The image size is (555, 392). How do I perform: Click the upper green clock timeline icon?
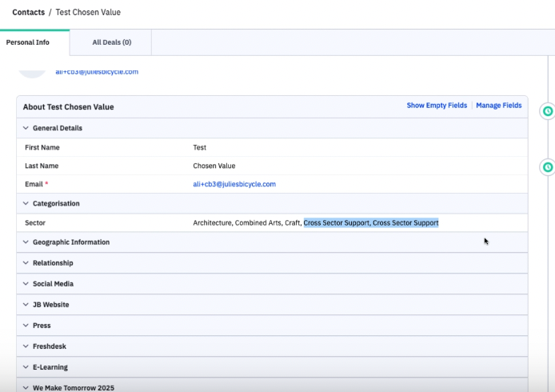(548, 111)
